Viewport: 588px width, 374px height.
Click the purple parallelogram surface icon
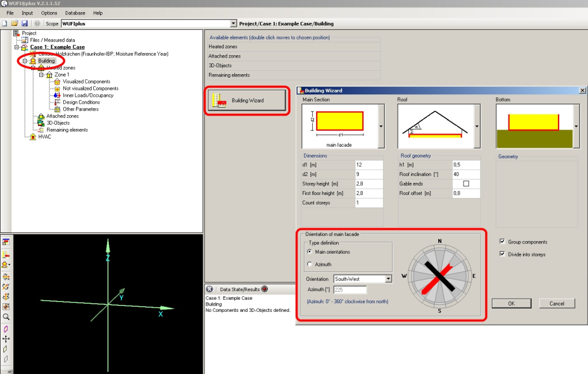(6, 329)
